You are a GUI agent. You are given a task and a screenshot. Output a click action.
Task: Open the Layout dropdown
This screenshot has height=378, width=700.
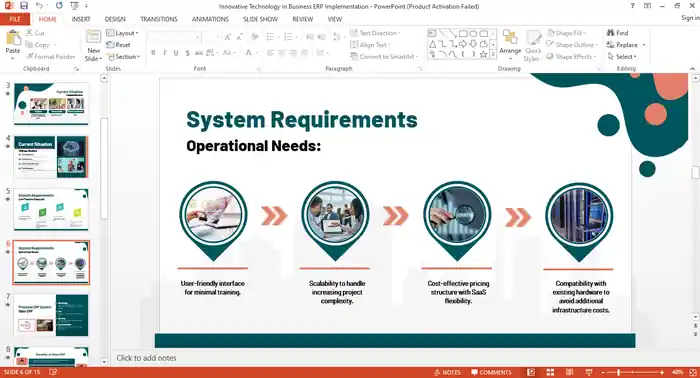(x=122, y=33)
